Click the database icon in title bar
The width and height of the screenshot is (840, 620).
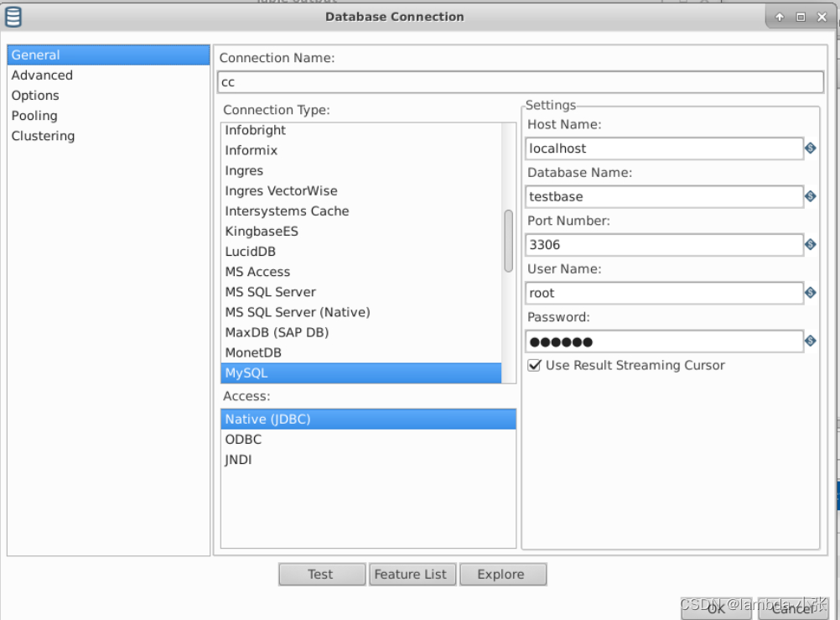(13, 17)
